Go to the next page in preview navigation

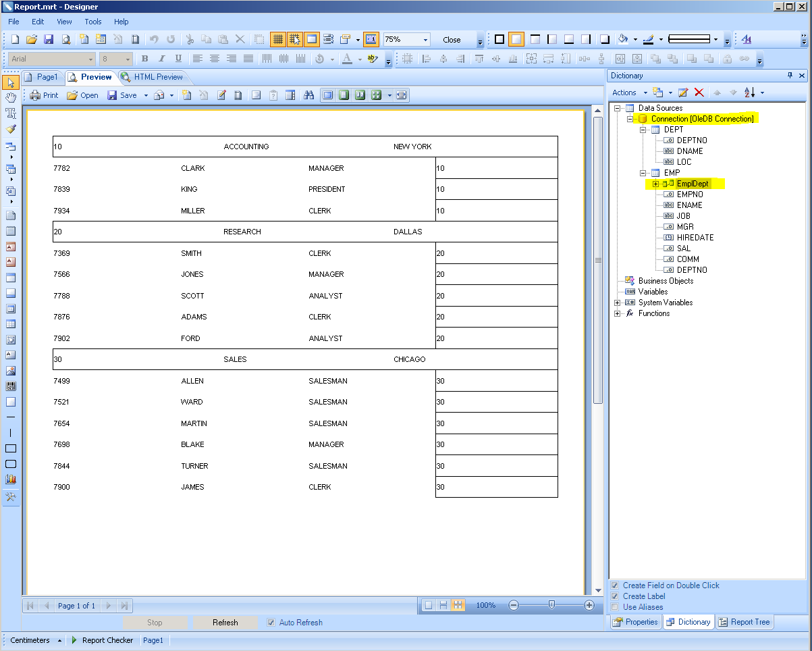point(109,606)
